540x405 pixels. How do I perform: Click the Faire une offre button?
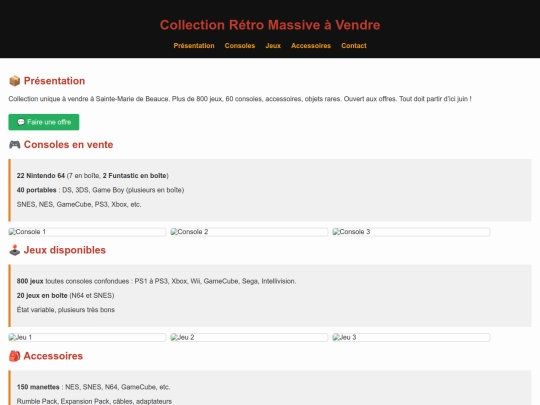pos(44,122)
